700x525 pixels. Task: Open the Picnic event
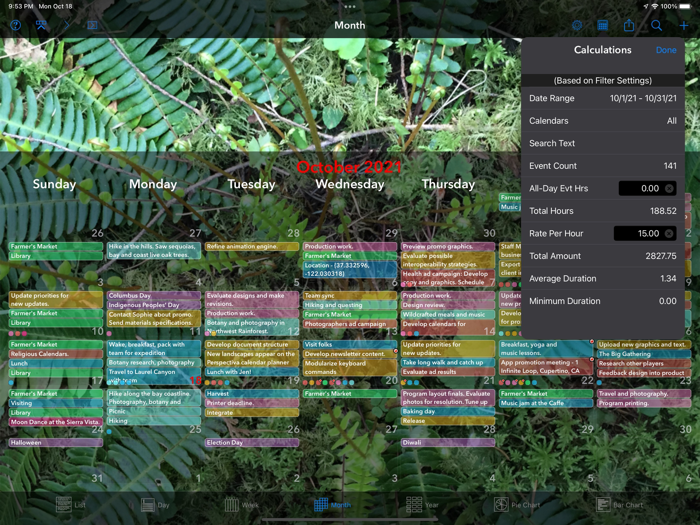click(x=154, y=411)
